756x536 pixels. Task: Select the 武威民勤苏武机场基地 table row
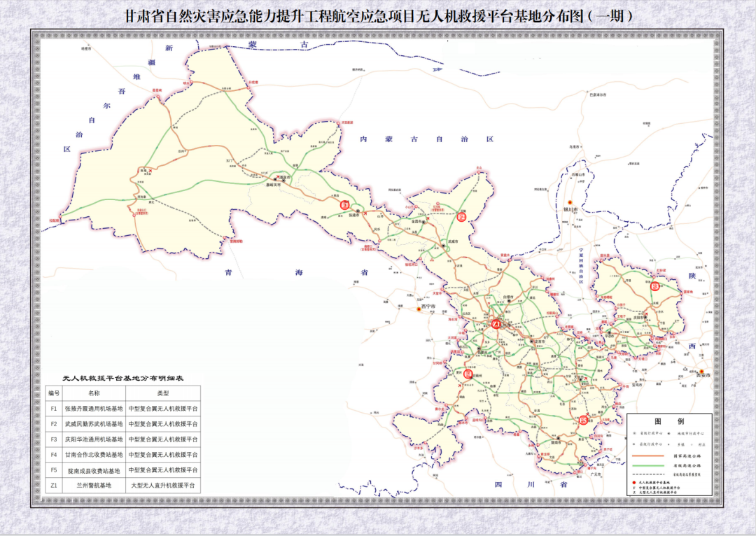click(x=94, y=423)
